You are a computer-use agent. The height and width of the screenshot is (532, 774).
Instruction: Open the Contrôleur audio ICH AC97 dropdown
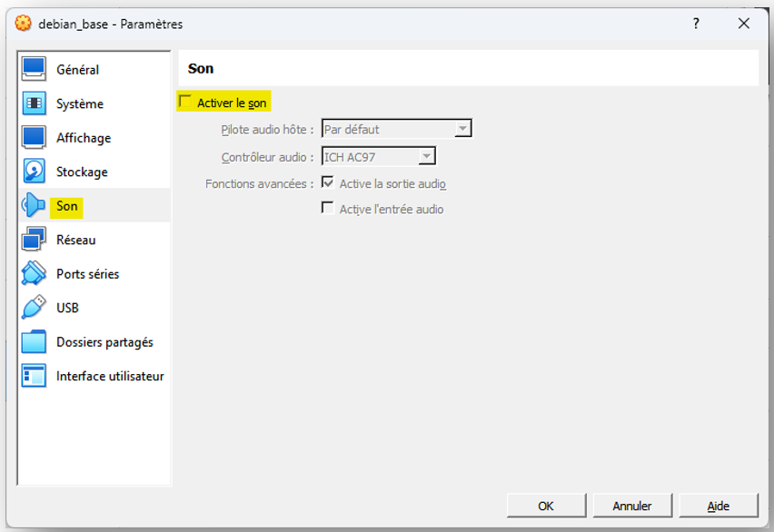coord(379,156)
